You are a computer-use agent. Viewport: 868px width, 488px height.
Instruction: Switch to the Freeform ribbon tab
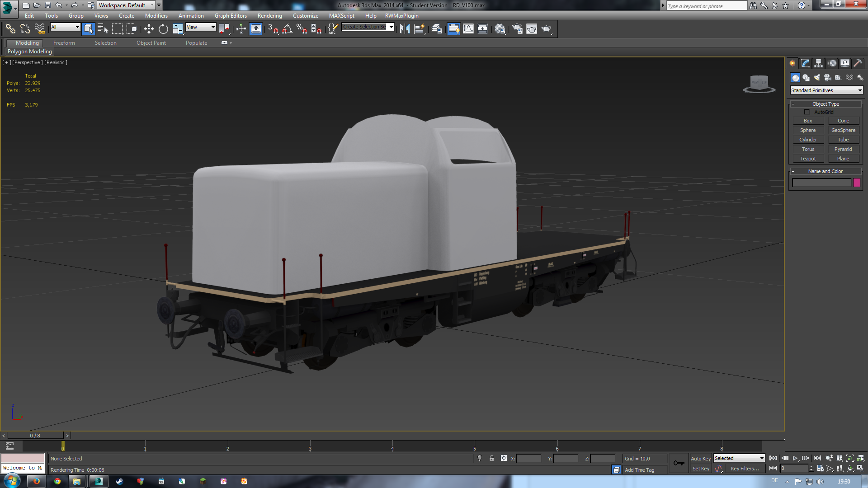click(x=64, y=43)
